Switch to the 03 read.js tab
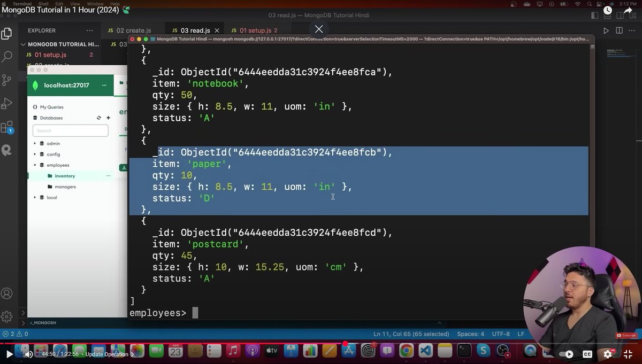 coord(195,30)
